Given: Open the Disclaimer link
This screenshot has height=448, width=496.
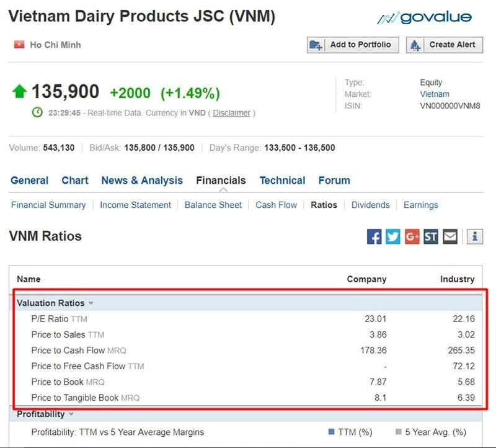Looking at the screenshot, I should pyautogui.click(x=232, y=113).
